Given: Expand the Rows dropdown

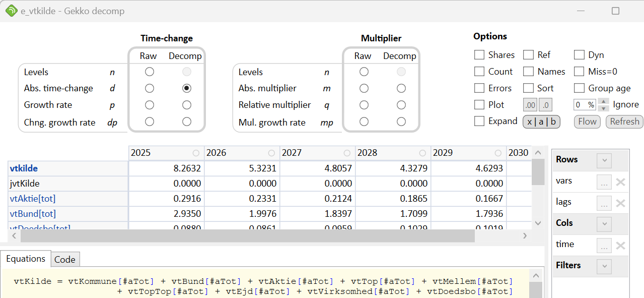Looking at the screenshot, I should tap(604, 160).
